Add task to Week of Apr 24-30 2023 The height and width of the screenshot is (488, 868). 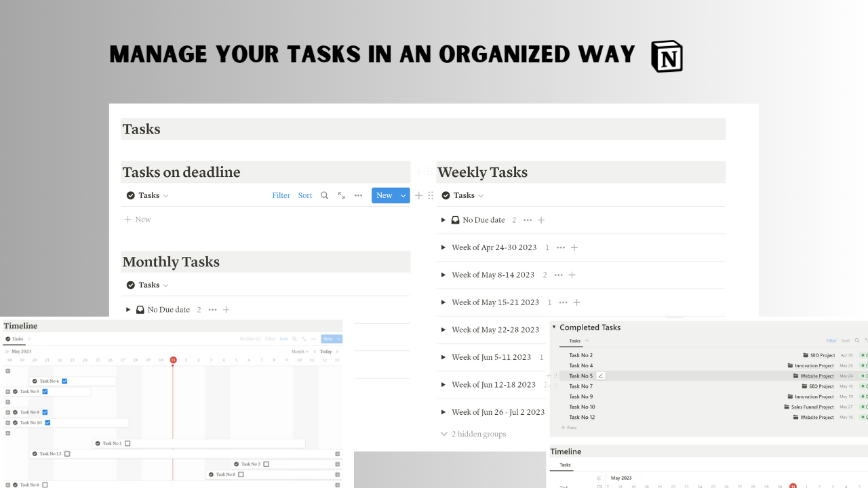click(x=574, y=247)
